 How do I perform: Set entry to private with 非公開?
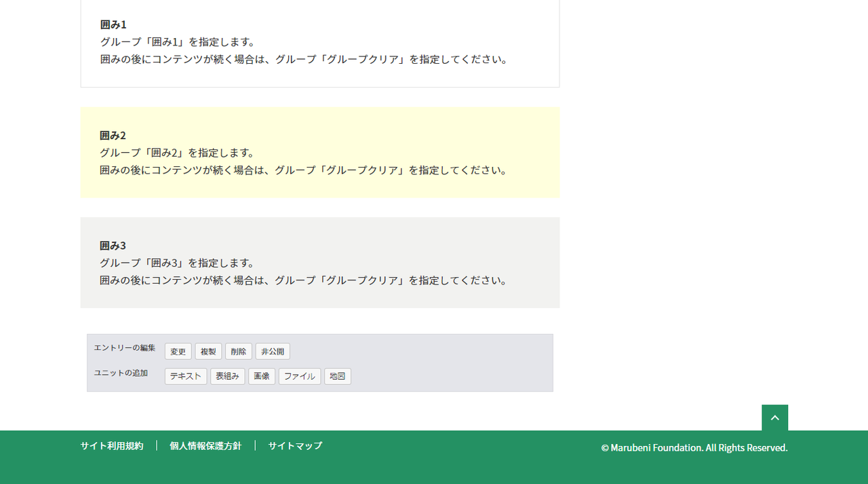tap(273, 352)
